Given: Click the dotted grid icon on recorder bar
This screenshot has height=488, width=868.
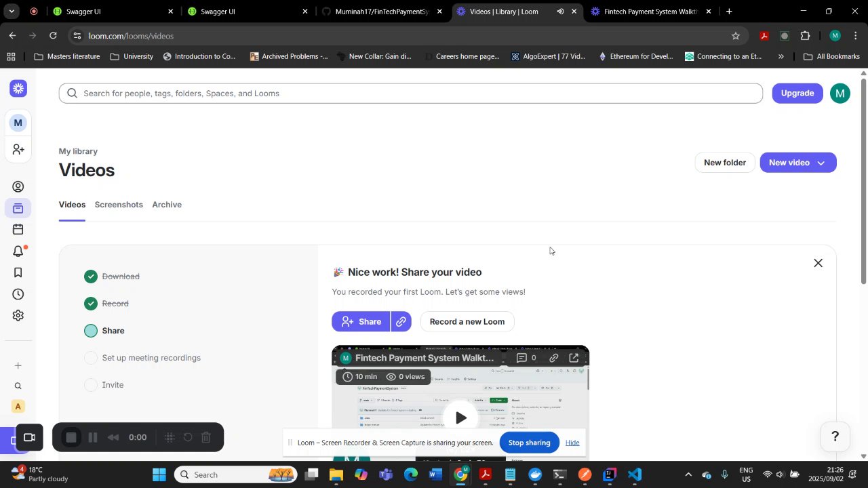Looking at the screenshot, I should [x=170, y=438].
